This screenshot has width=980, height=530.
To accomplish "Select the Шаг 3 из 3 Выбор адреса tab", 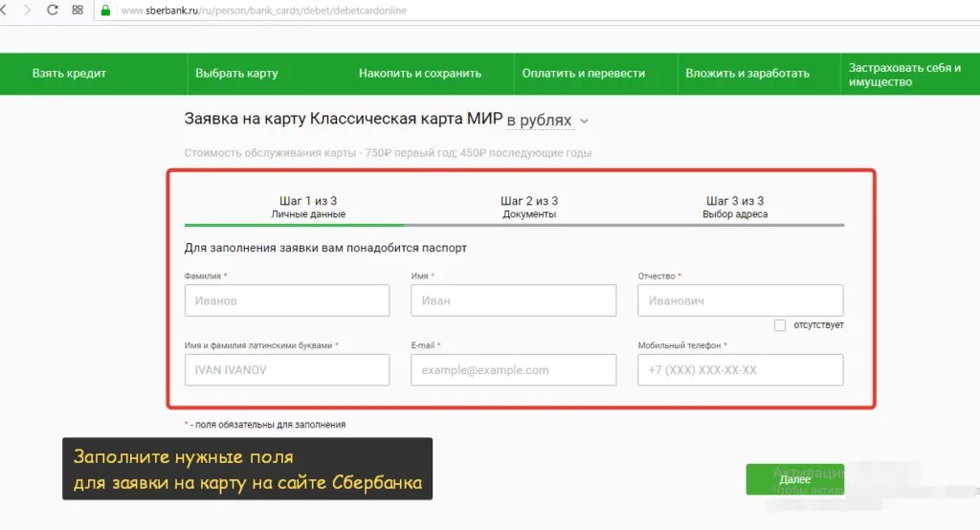I will (x=735, y=207).
